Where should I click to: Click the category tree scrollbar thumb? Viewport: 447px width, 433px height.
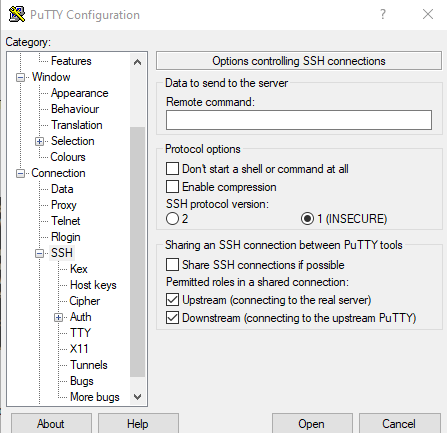point(137,252)
